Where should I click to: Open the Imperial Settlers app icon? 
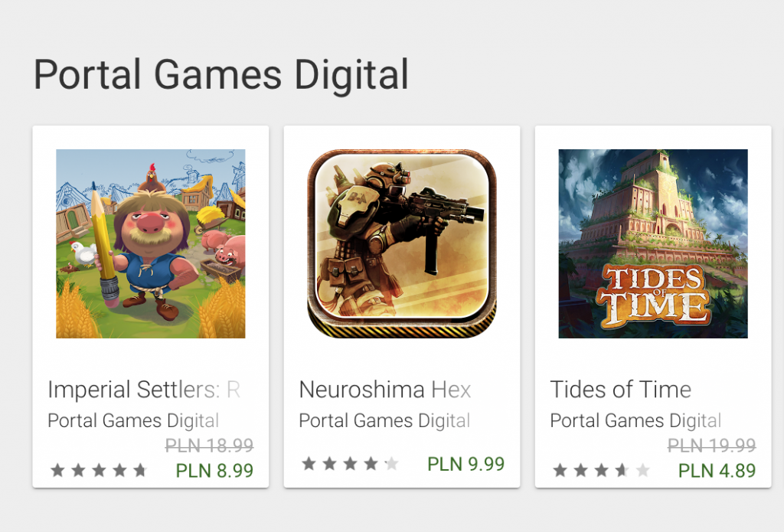[151, 243]
